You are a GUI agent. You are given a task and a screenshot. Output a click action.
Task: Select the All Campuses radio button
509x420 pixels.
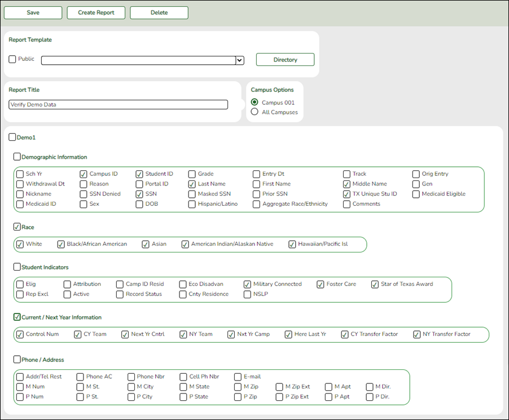[x=254, y=111]
